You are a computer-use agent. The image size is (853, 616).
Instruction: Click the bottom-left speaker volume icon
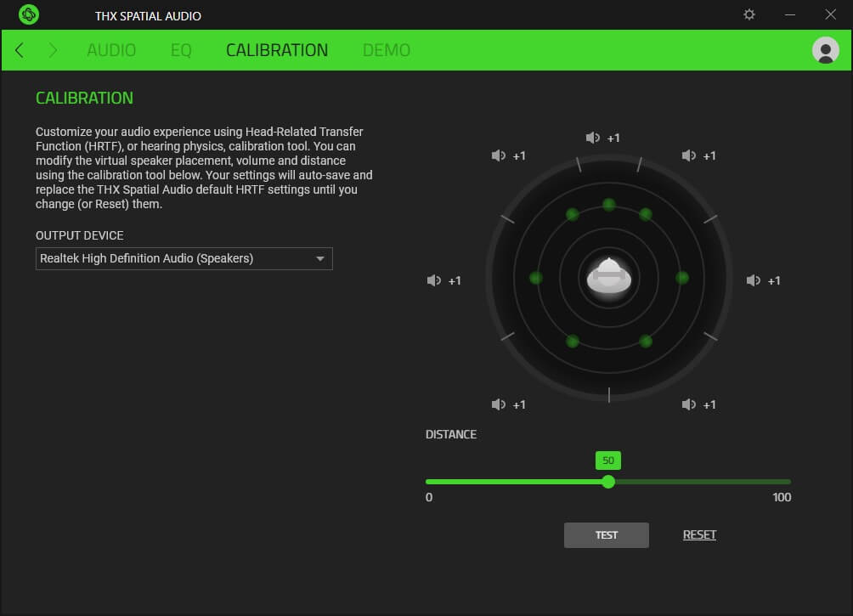pyautogui.click(x=499, y=404)
